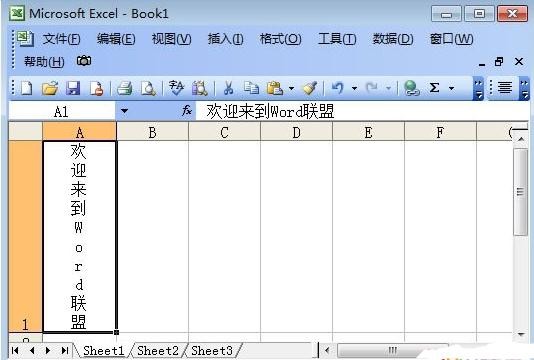This screenshot has width=534, height=360.
Task: Go to previous sheet tab arrow
Action: pos(32,350)
